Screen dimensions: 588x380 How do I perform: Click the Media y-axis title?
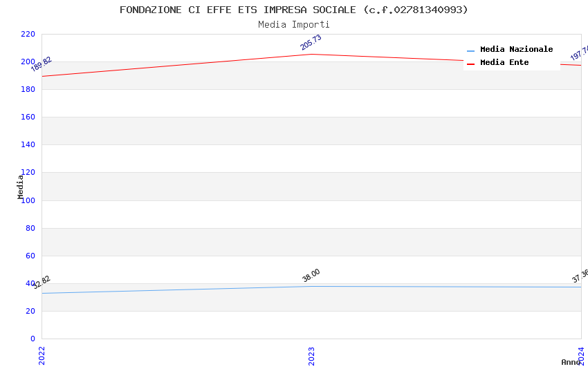[20, 187]
